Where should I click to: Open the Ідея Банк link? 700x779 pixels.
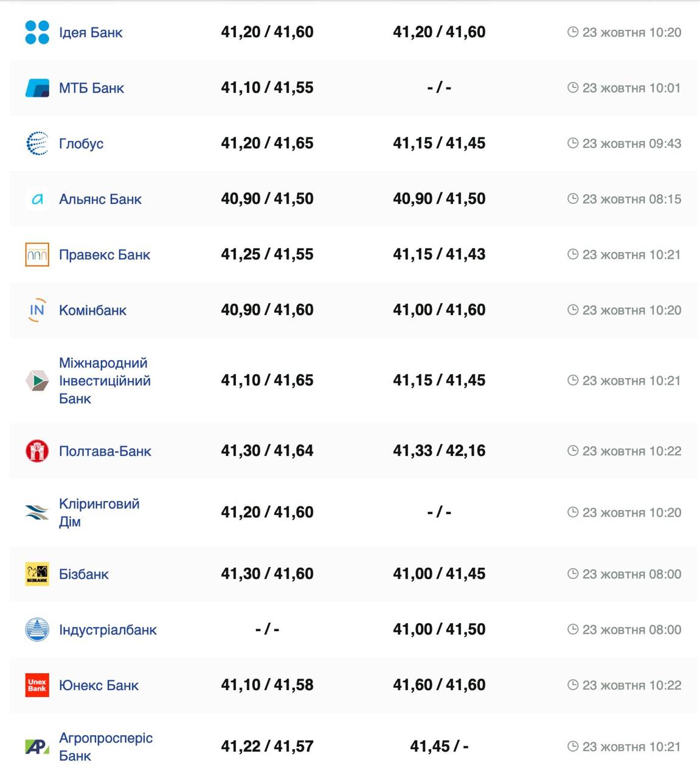pyautogui.click(x=91, y=32)
